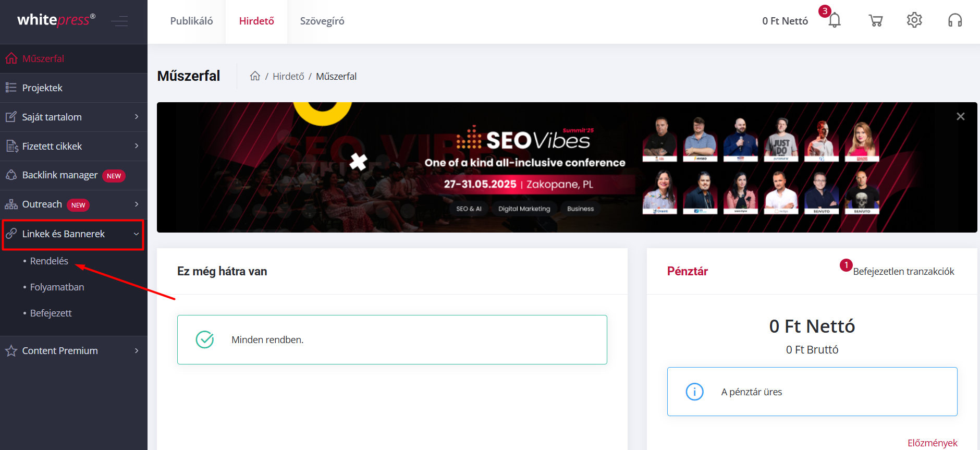980x450 pixels.
Task: Click the green checkmark icon
Action: [205, 339]
